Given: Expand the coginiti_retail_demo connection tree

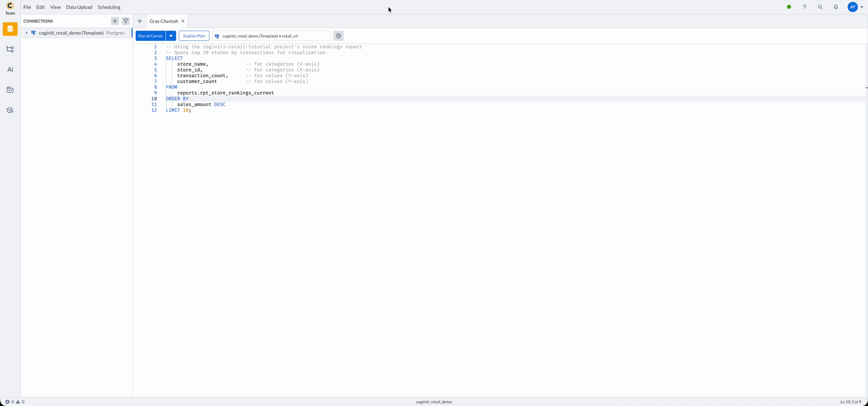Looking at the screenshot, I should pyautogui.click(x=26, y=33).
